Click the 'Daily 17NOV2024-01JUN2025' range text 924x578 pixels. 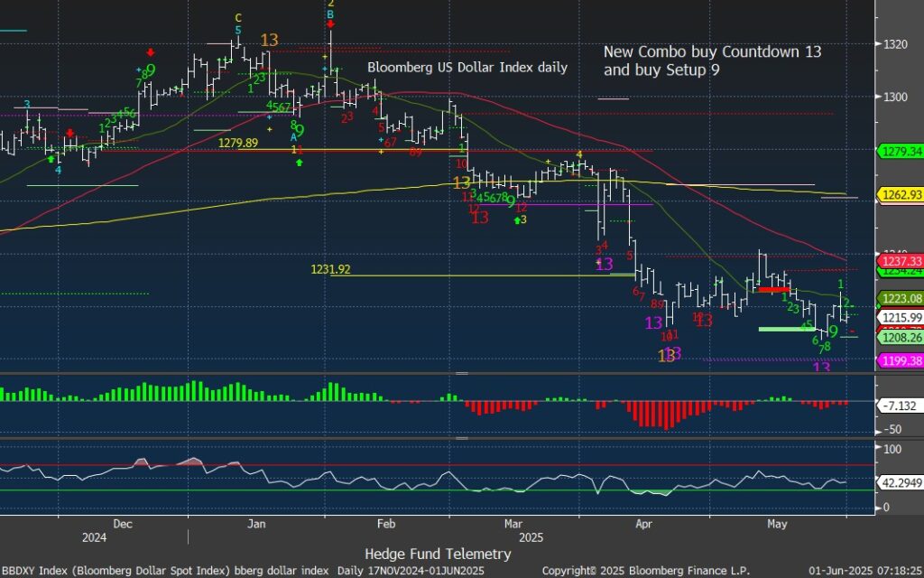coord(411,571)
